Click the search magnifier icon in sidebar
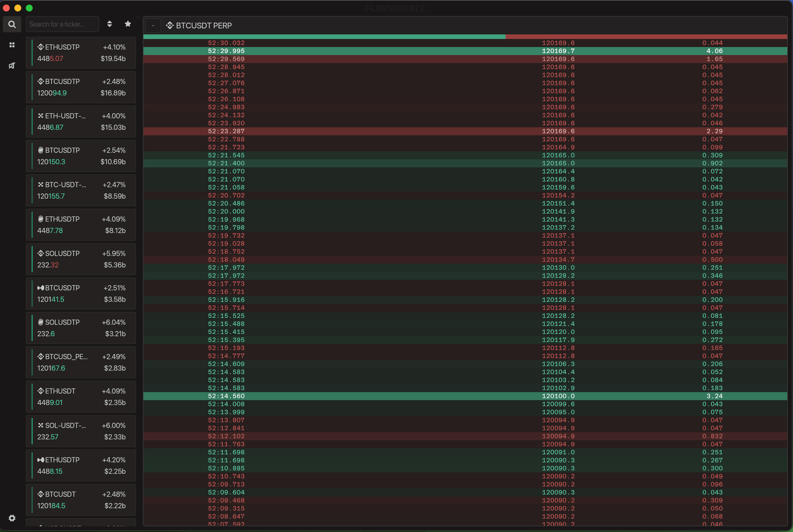This screenshot has width=793, height=532. (x=12, y=24)
